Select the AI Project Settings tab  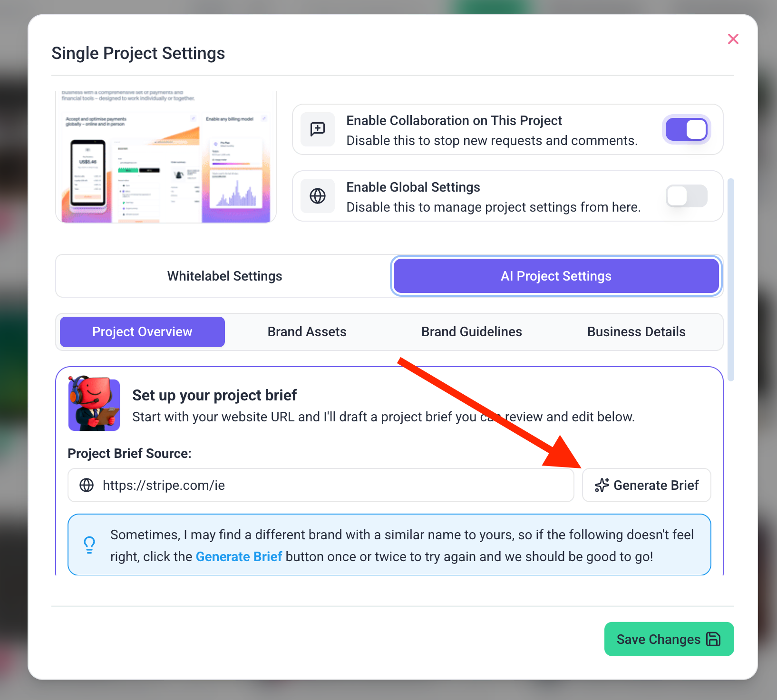click(556, 276)
